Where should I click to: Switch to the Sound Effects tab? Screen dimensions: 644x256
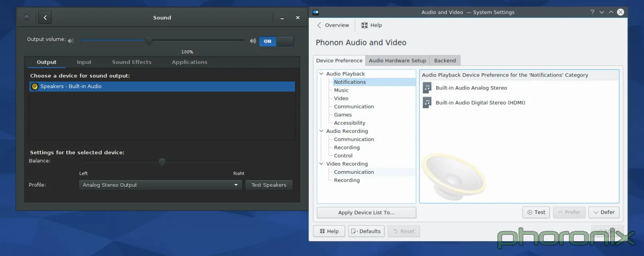131,62
